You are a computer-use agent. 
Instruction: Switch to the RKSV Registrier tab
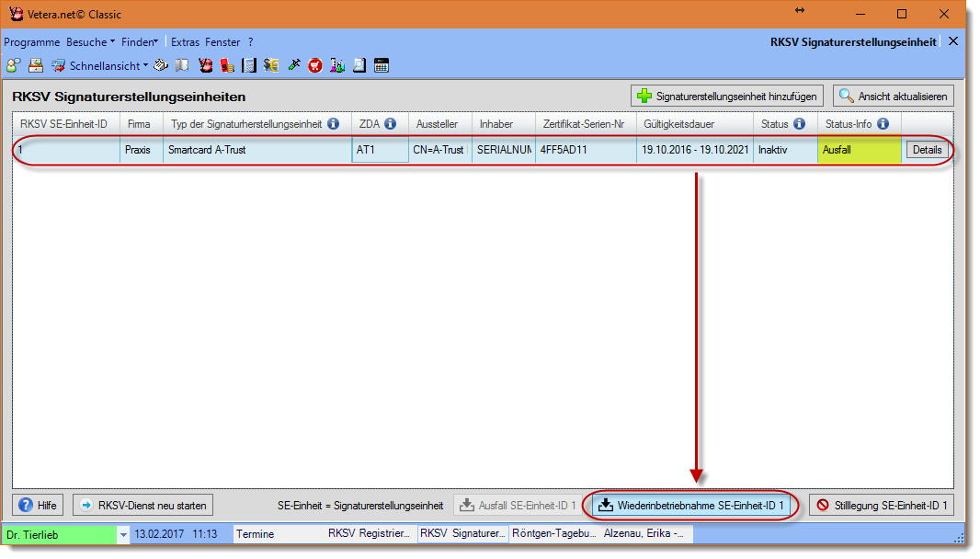click(368, 533)
